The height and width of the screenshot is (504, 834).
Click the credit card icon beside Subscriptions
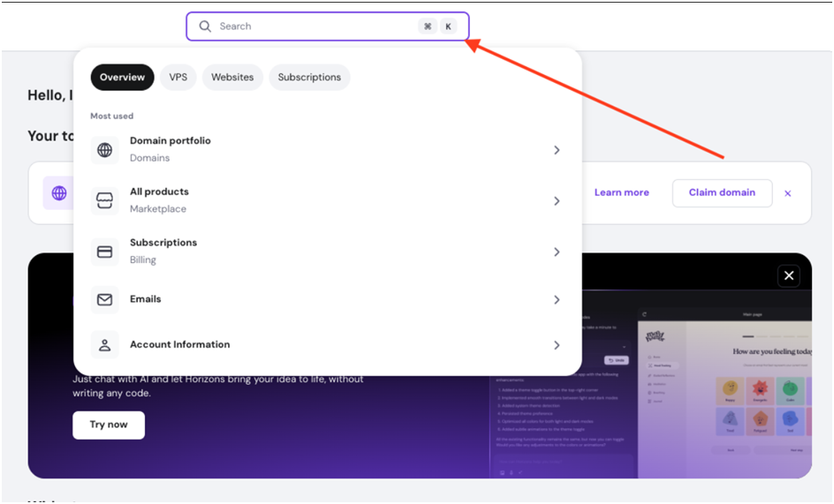[x=104, y=252]
